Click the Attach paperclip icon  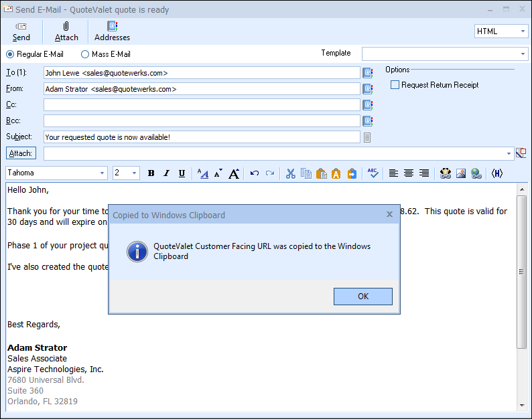click(x=66, y=27)
